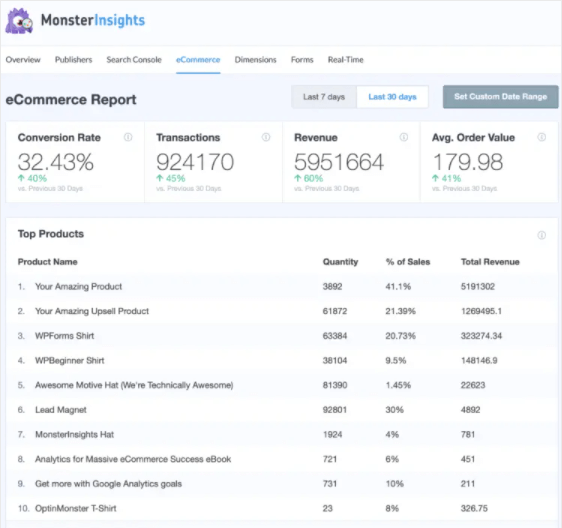Open the Top Products info icon
This screenshot has height=528, width=562.
coord(542,236)
